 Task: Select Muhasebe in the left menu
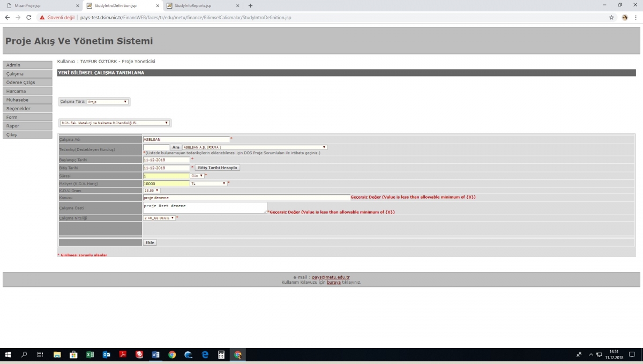coord(27,100)
